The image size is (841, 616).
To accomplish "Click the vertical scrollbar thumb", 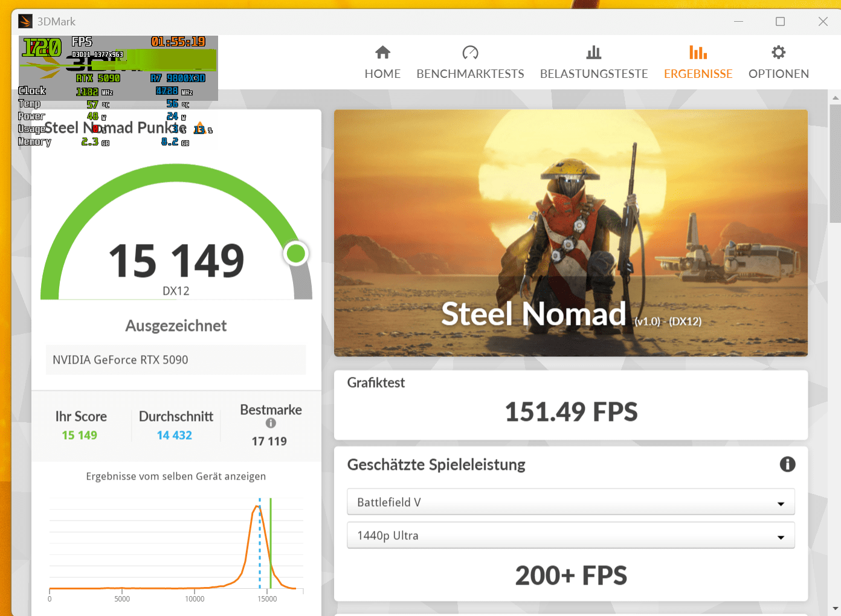I will 836,163.
